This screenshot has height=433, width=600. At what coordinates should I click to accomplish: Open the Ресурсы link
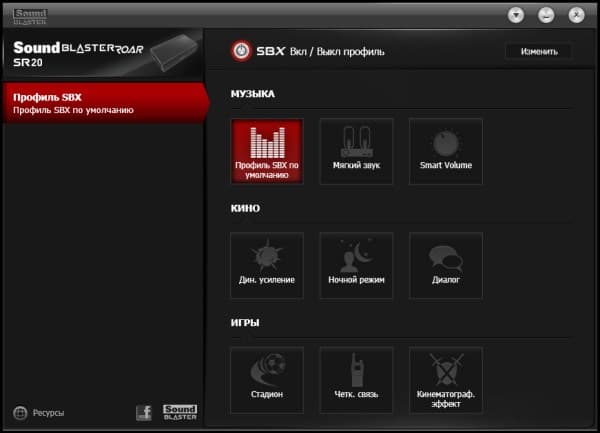tap(48, 413)
